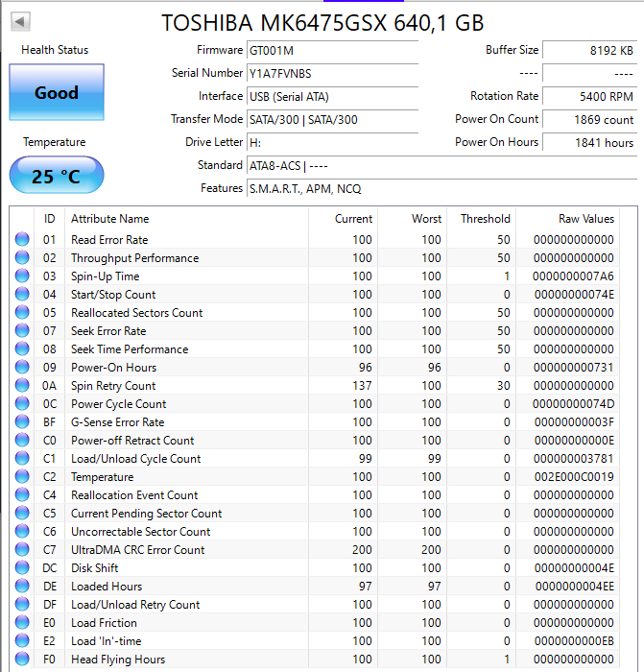Click the 25 °C temperature indicator
This screenshot has width=644, height=672.
pyautogui.click(x=57, y=177)
